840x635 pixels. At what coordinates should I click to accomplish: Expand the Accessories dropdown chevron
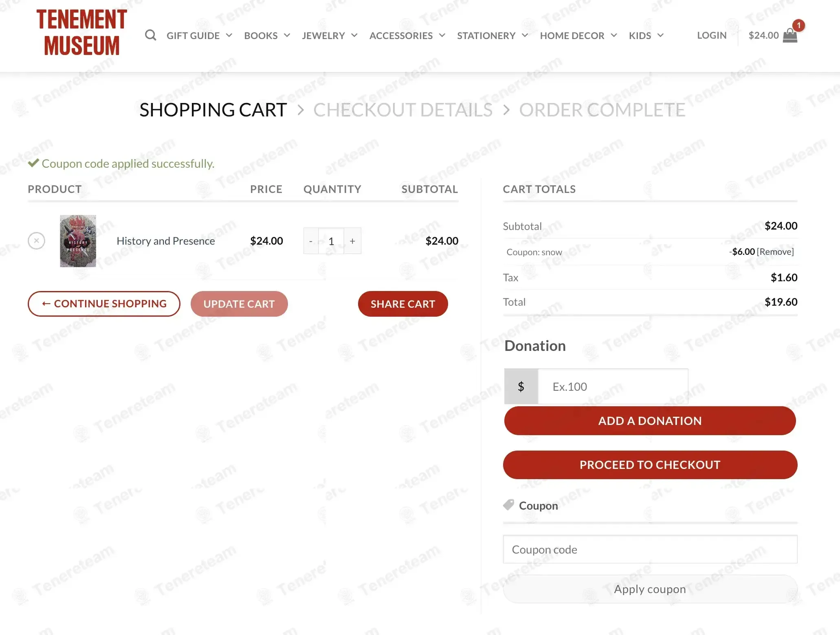pos(442,35)
